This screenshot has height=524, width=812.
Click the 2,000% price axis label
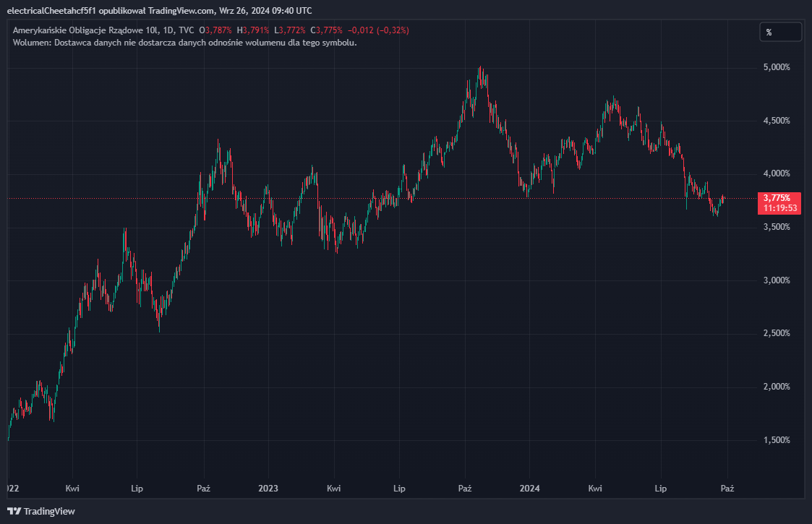point(777,387)
